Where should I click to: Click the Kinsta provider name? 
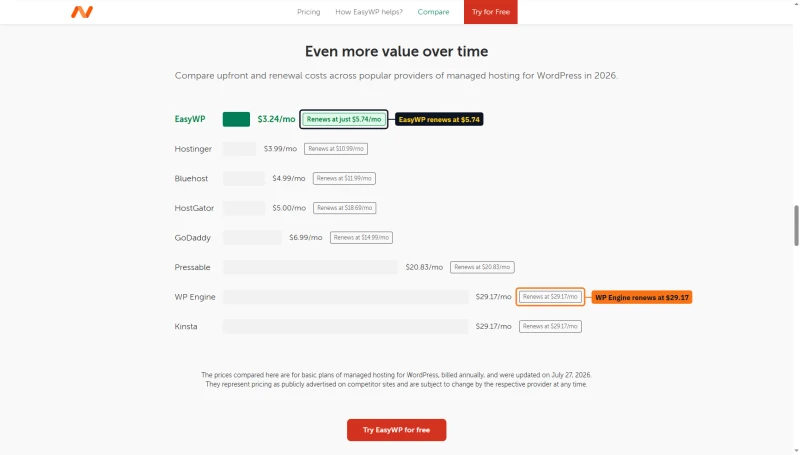pyautogui.click(x=186, y=326)
